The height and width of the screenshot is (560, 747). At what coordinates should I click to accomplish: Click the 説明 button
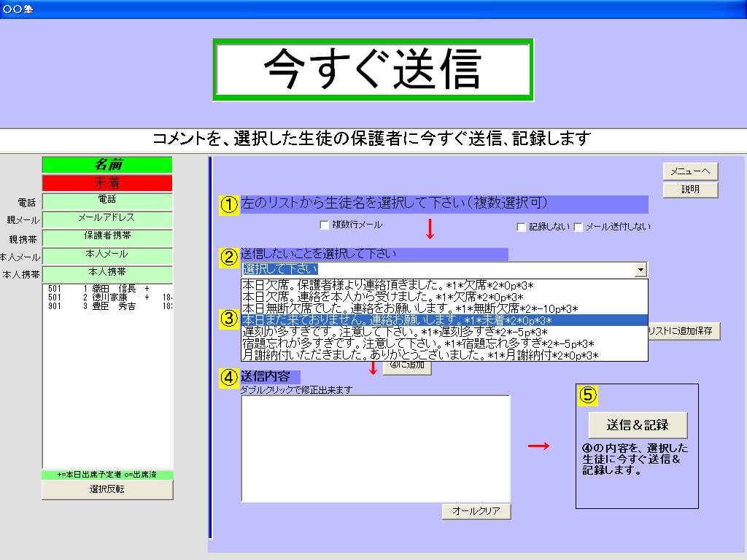690,190
